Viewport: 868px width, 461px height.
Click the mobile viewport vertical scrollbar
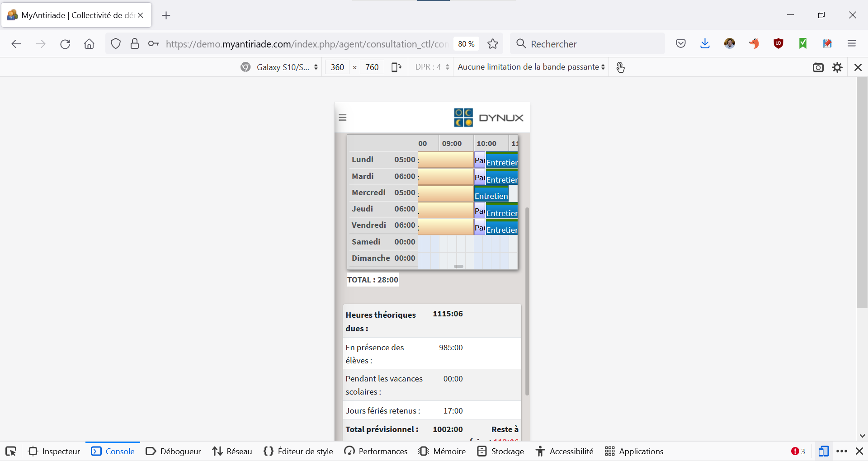point(527,301)
